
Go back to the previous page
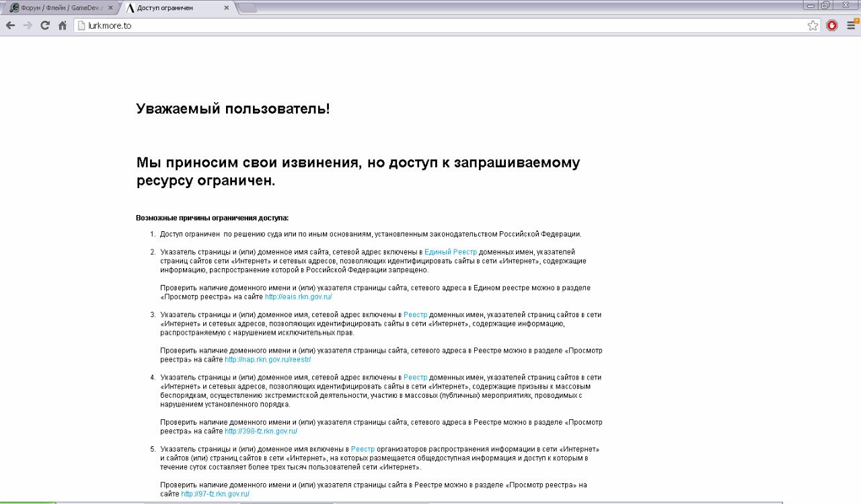pyautogui.click(x=10, y=26)
